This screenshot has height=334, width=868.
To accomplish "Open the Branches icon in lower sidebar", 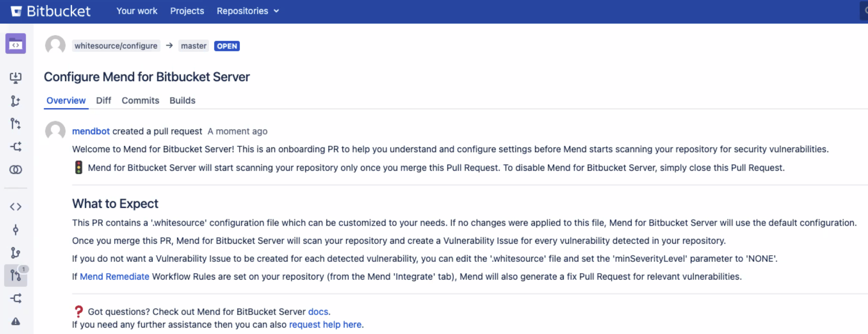I will tap(16, 253).
